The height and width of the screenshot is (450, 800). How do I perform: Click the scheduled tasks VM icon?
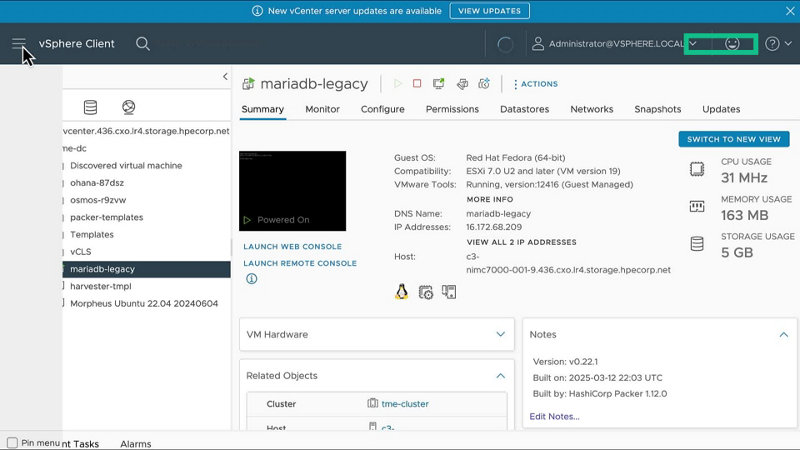click(426, 292)
